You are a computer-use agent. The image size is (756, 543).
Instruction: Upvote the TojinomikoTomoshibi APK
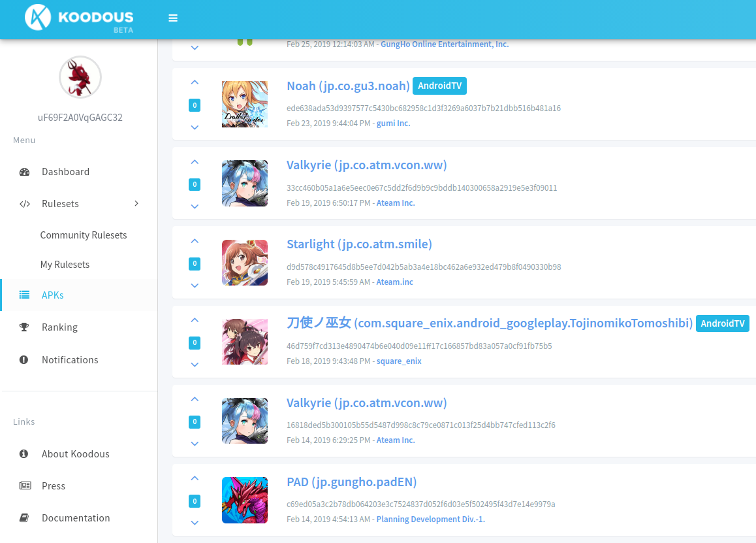(x=195, y=320)
